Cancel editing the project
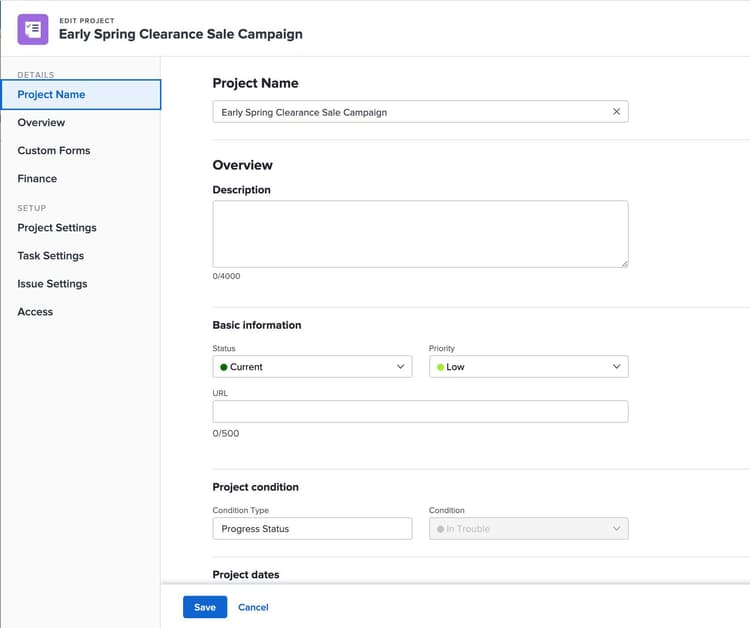Screen dimensions: 750x628 coord(253,607)
